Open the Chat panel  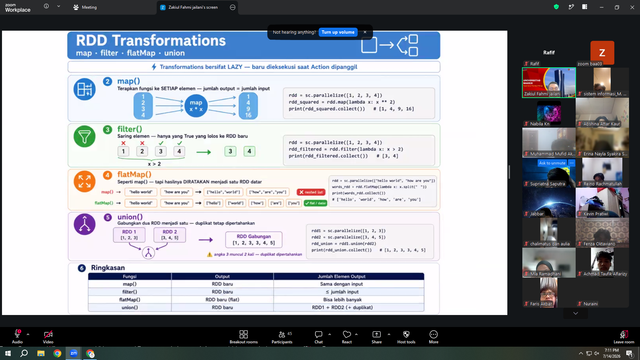[x=318, y=337]
